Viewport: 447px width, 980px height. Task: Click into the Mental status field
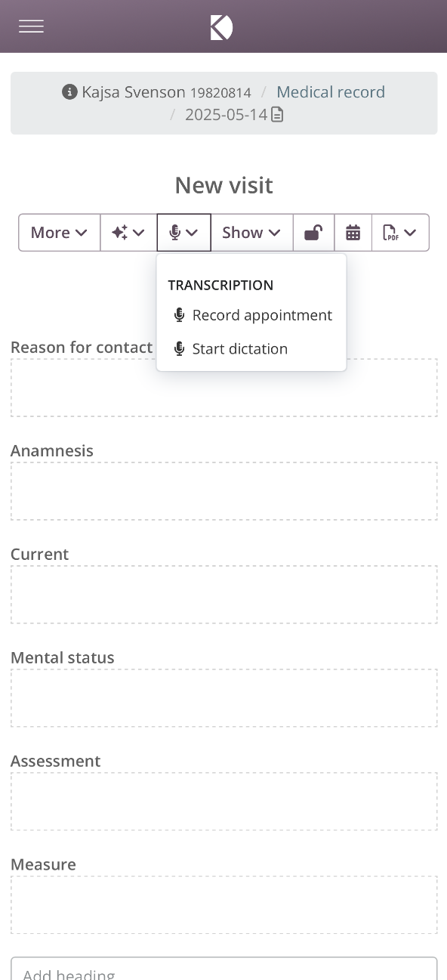click(x=223, y=698)
